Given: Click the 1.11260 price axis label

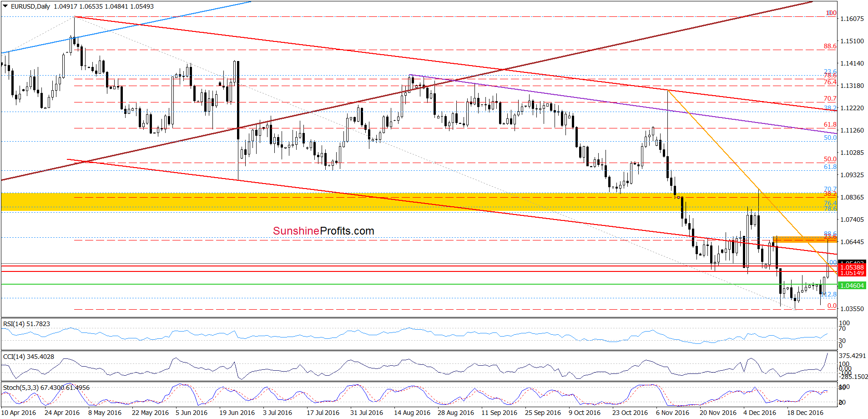Looking at the screenshot, I should [x=852, y=130].
